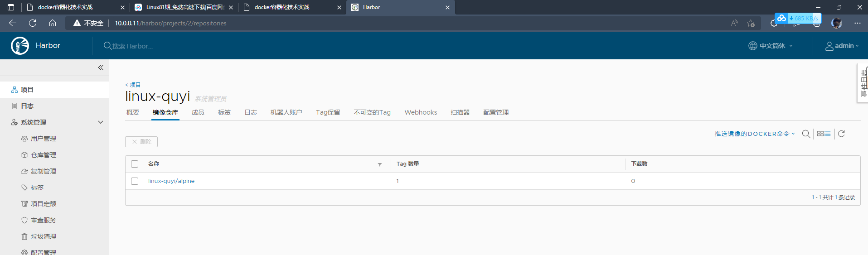Image resolution: width=868 pixels, height=255 pixels.
Task: Open the linux-quyi/alpine repository link
Action: [171, 181]
